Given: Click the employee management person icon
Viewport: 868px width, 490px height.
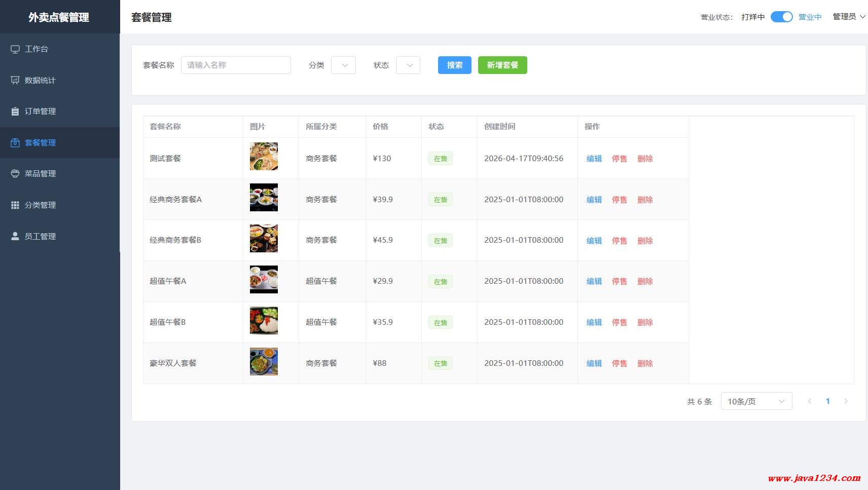Looking at the screenshot, I should tap(15, 236).
